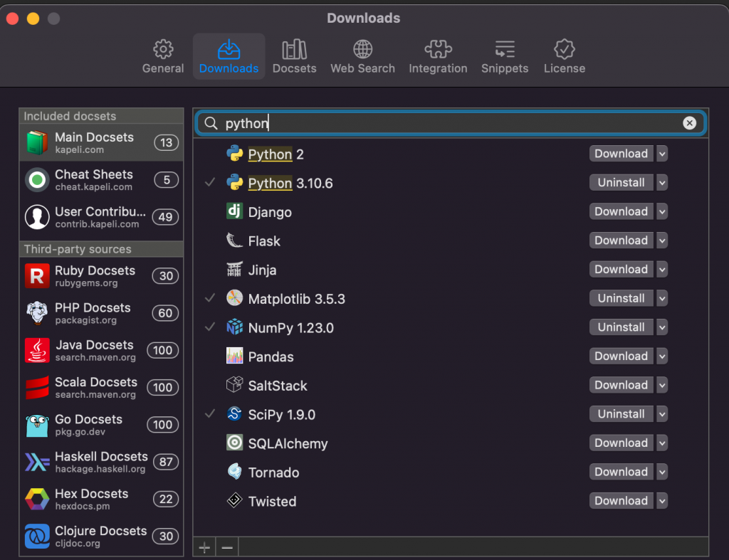Select the Java Docsets search.maven.org source
This screenshot has width=729, height=560.
pos(101,350)
